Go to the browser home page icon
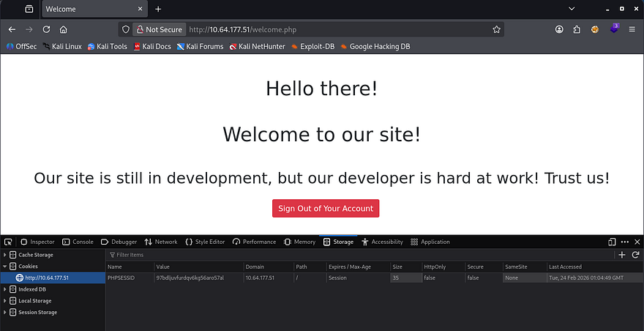644x331 pixels. [64, 30]
